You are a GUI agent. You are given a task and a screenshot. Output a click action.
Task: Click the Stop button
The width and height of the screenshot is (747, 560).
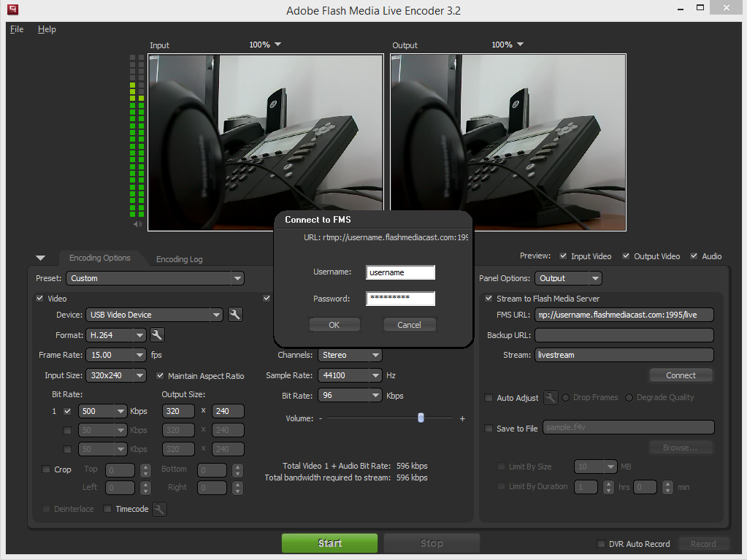click(432, 543)
